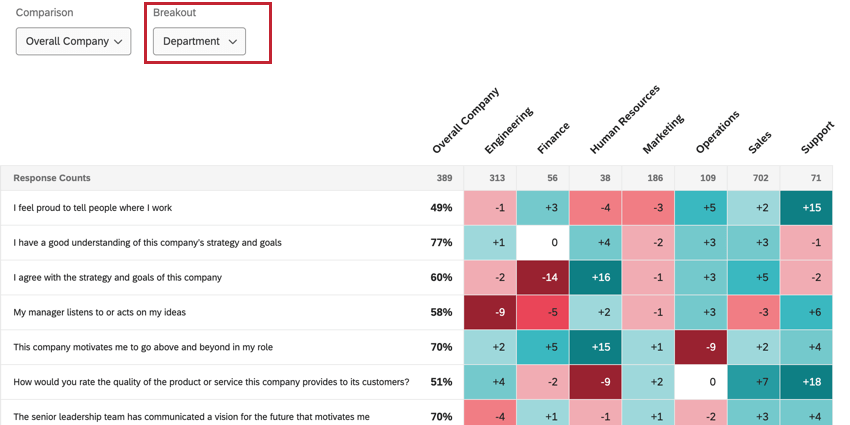The width and height of the screenshot is (850, 425).
Task: Select the Finance column header
Action: tap(553, 137)
